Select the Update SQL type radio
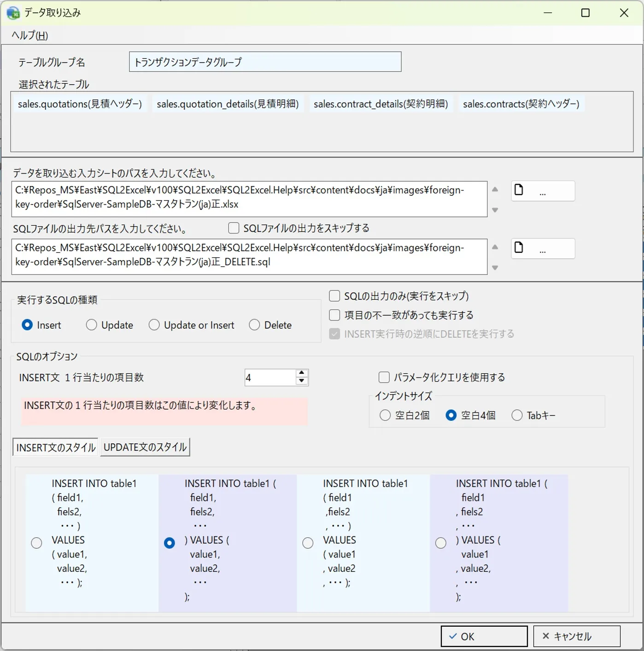 pyautogui.click(x=91, y=325)
